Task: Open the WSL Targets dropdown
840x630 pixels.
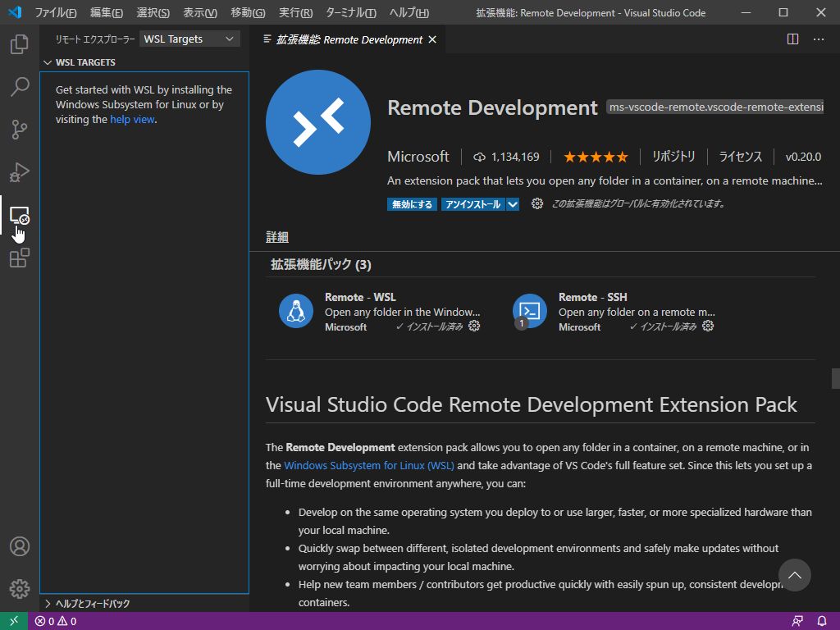Action: pos(189,39)
